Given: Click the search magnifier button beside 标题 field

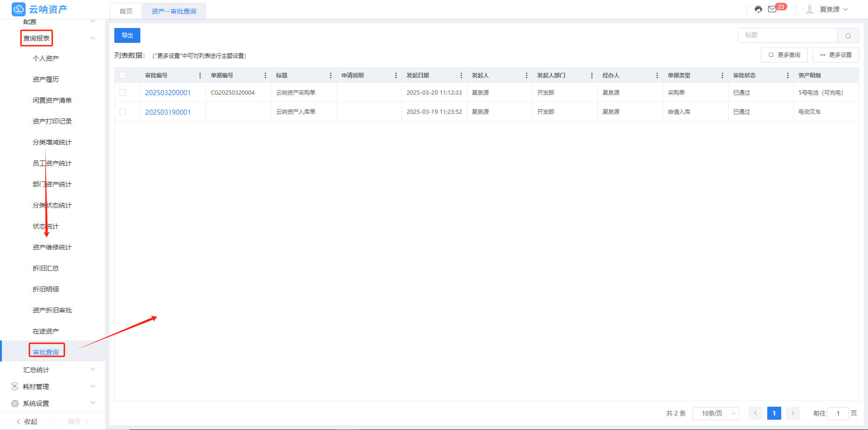Looking at the screenshot, I should pos(848,35).
